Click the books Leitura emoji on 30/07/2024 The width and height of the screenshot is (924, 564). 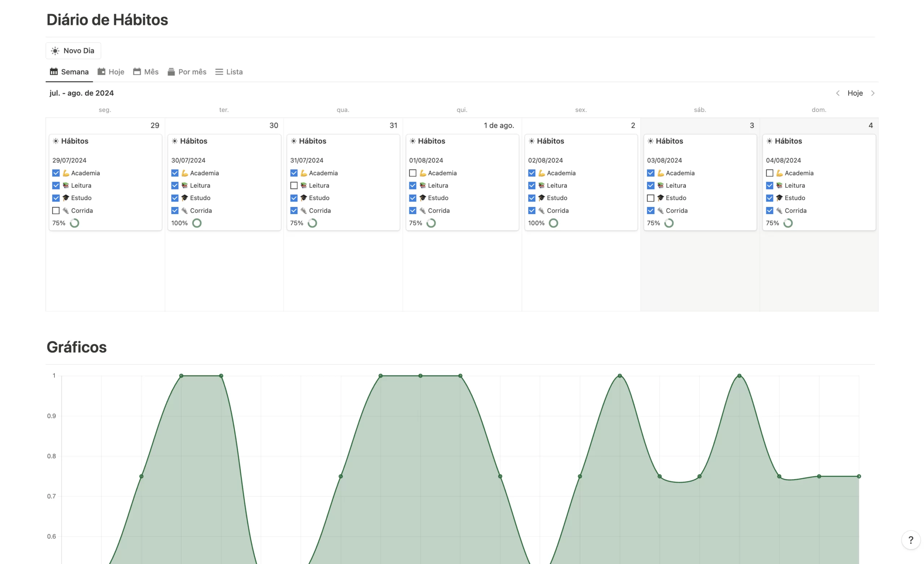184,185
